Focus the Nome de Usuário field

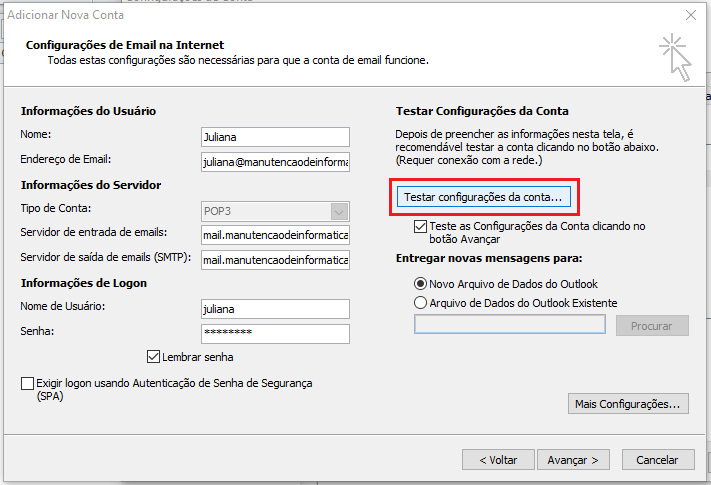(275, 309)
